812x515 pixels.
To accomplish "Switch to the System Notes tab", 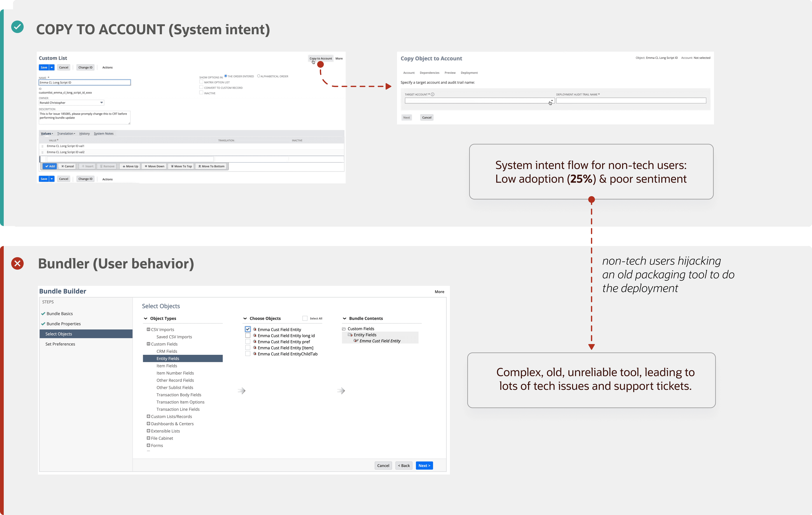I will coord(104,134).
